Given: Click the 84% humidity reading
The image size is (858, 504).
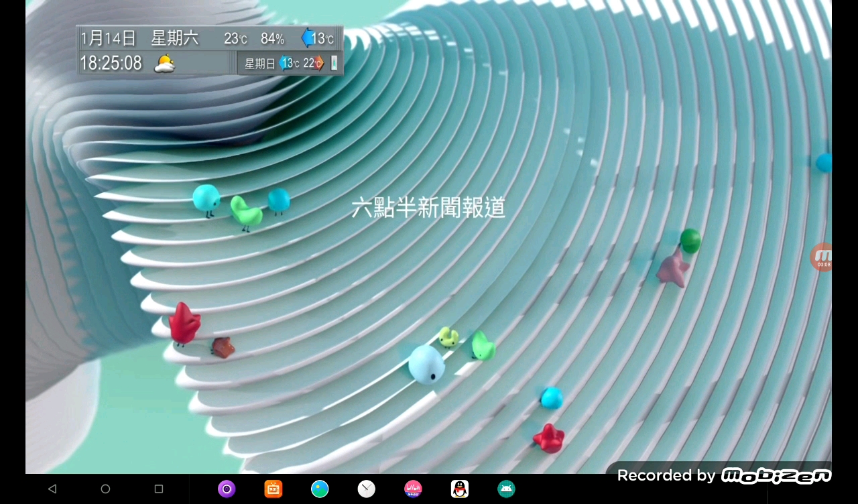Looking at the screenshot, I should click(x=272, y=39).
